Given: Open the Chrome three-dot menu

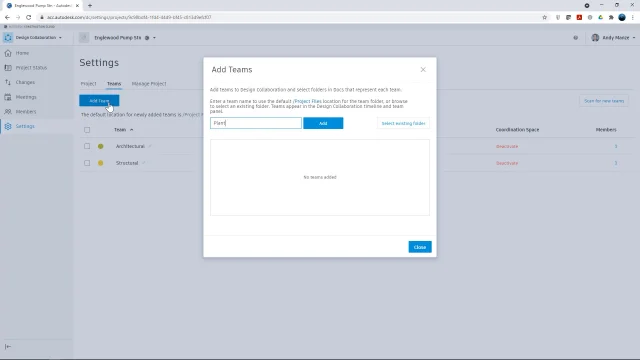Looking at the screenshot, I should [633, 18].
